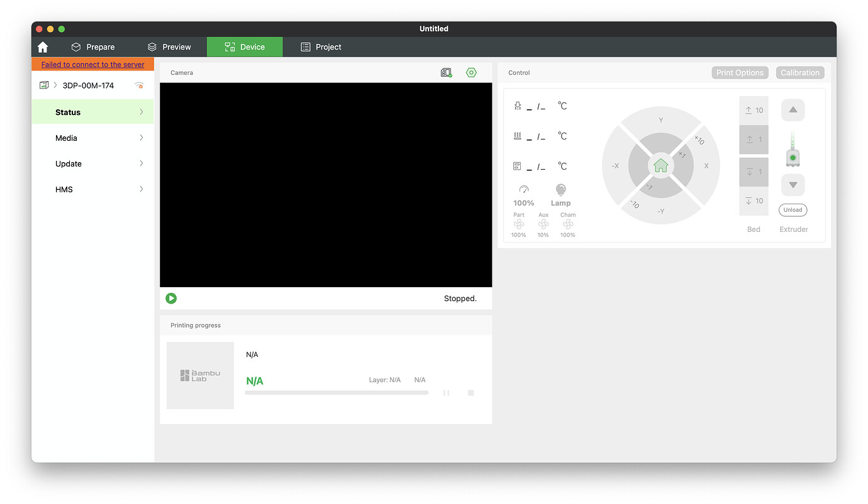The width and height of the screenshot is (868, 504).
Task: Click the connection signal icon beside 3DP-00M-174
Action: click(139, 85)
